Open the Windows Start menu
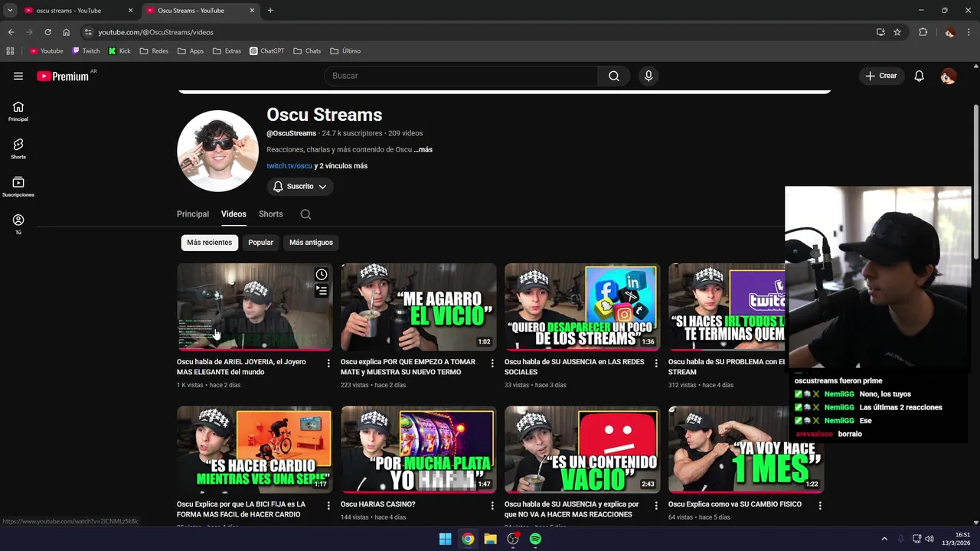This screenshot has width=980, height=551. 445,539
